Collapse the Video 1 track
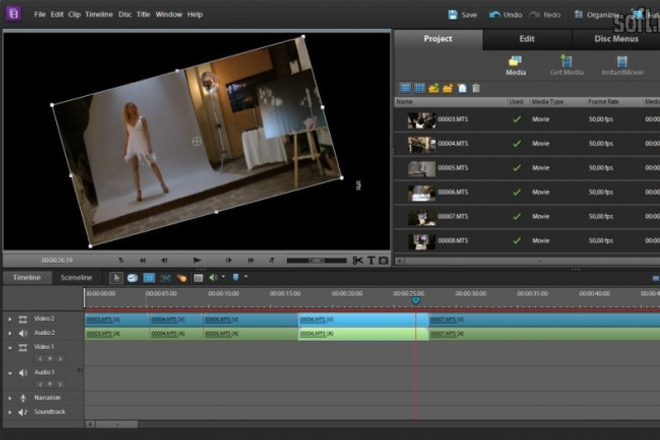The image size is (660, 440). click(x=10, y=348)
